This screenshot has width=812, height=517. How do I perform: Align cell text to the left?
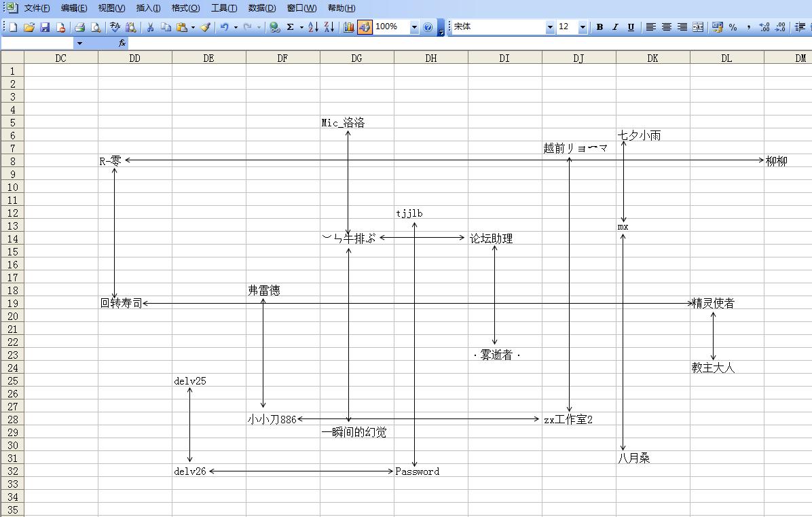click(651, 27)
